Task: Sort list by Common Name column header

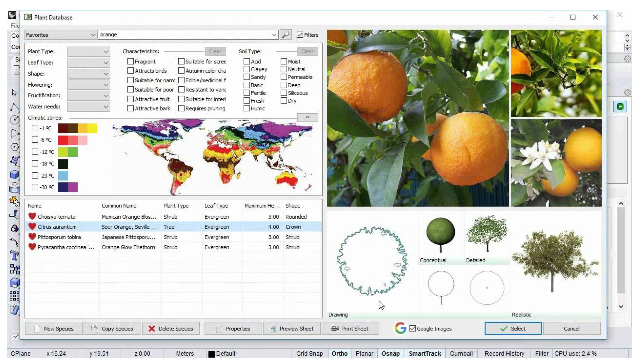Action: click(119, 205)
